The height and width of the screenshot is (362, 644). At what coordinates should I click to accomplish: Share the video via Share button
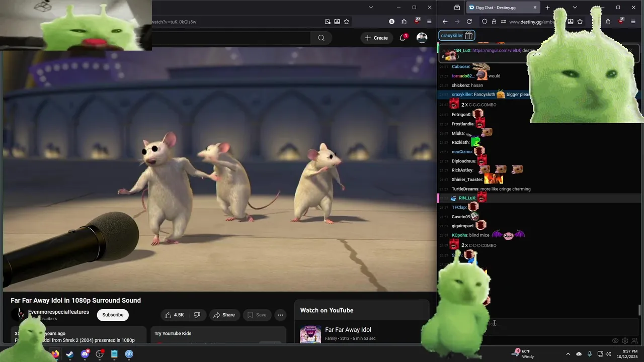click(x=224, y=315)
